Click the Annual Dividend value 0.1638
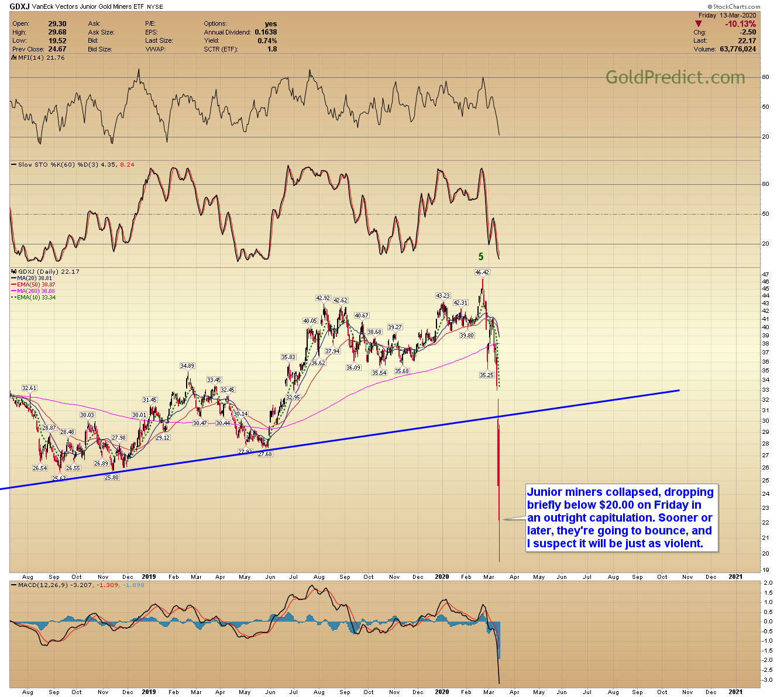The height and width of the screenshot is (697, 784). tap(266, 32)
